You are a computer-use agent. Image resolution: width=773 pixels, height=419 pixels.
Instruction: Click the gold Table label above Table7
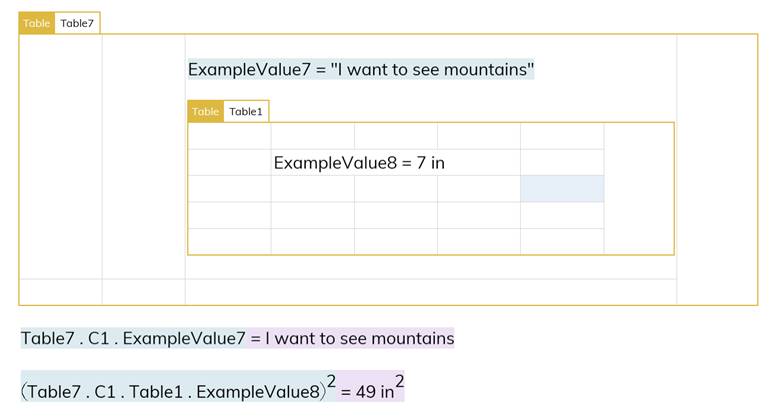tap(36, 23)
